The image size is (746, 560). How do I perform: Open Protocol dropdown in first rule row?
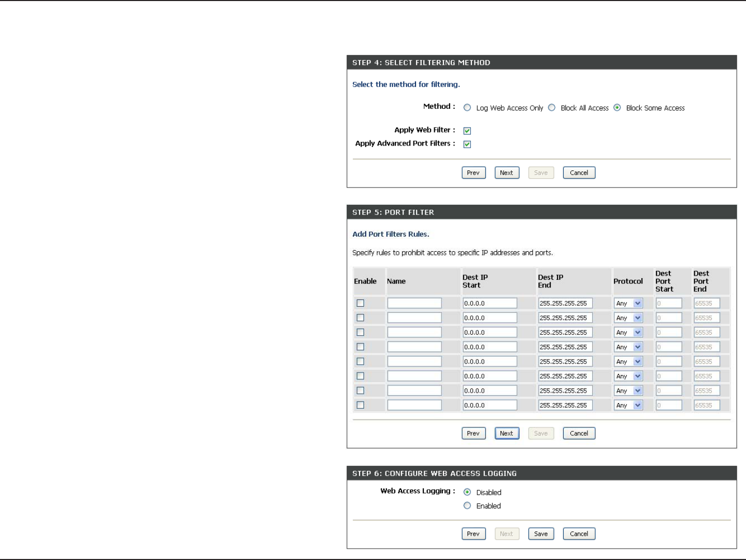(628, 303)
